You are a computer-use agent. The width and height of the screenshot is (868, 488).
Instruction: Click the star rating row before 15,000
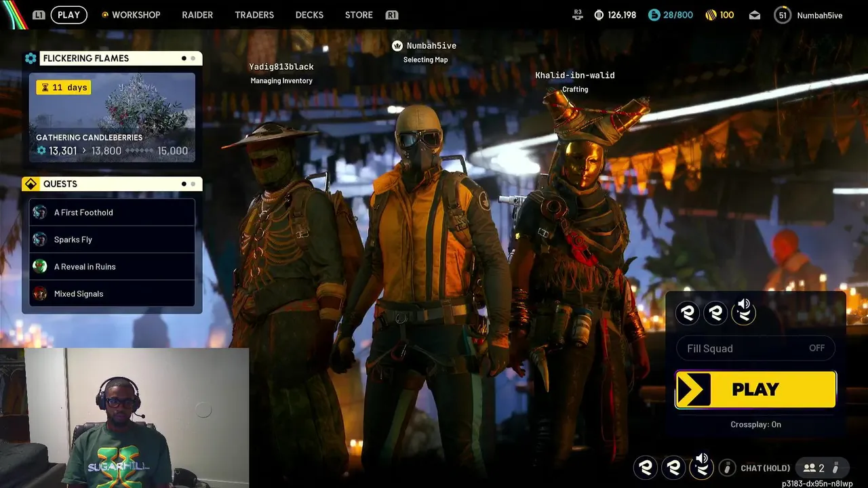pos(139,151)
